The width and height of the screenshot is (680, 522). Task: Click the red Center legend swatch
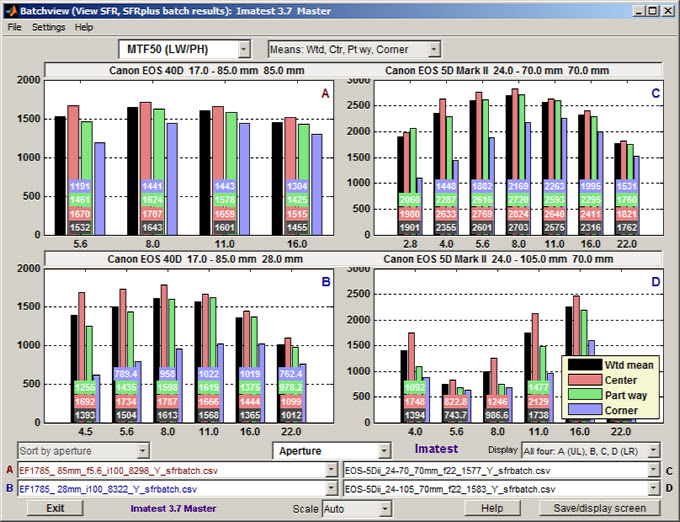(585, 380)
